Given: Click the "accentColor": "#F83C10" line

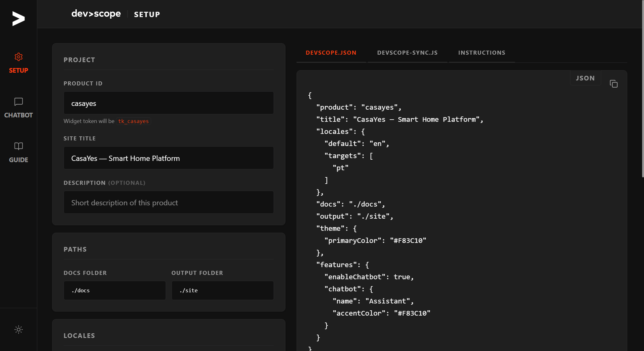Looking at the screenshot, I should click(382, 313).
